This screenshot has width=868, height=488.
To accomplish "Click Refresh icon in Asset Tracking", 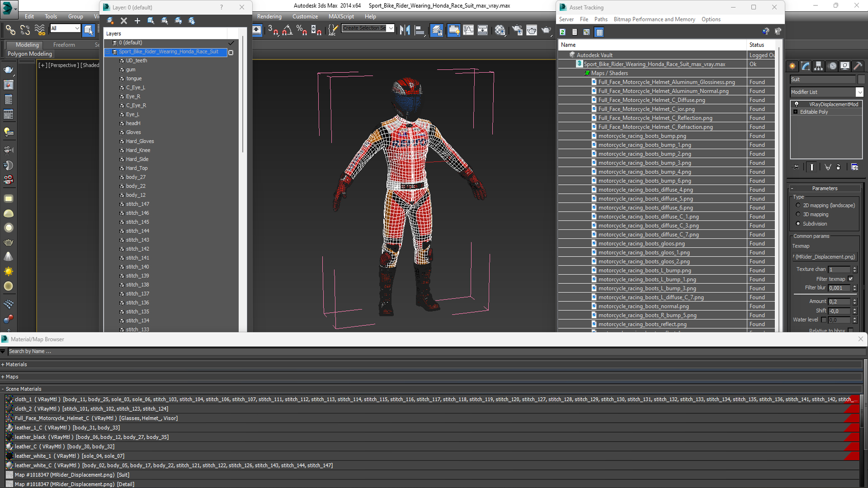I will tap(563, 32).
